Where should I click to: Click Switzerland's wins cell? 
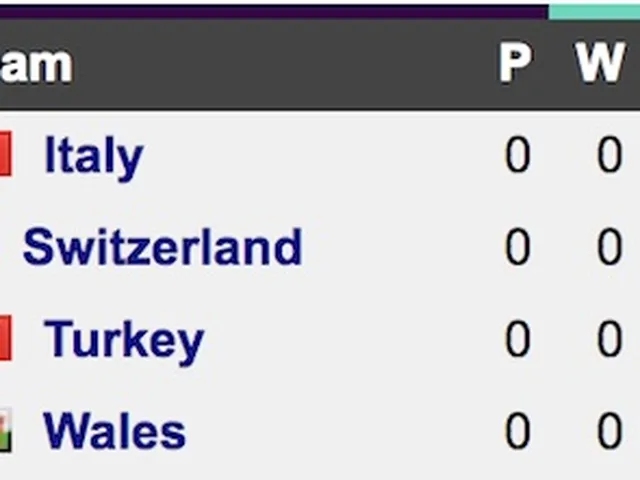tap(609, 247)
